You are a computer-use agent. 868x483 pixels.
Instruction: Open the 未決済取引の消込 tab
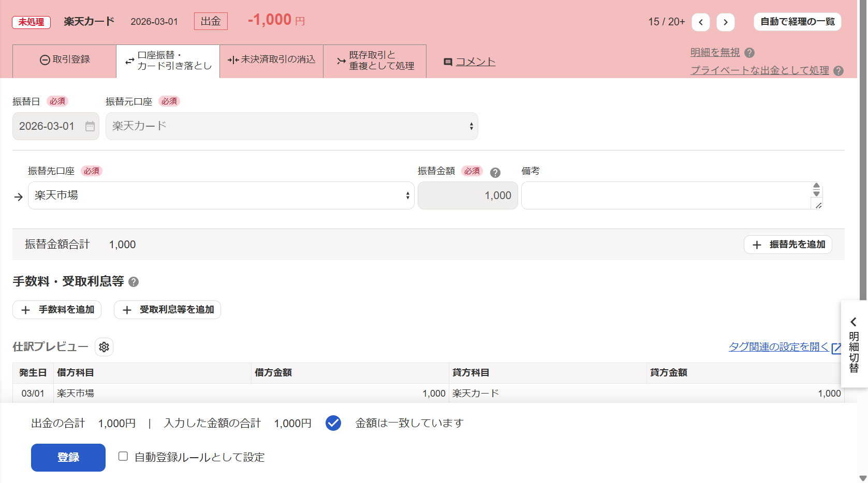[x=272, y=61]
